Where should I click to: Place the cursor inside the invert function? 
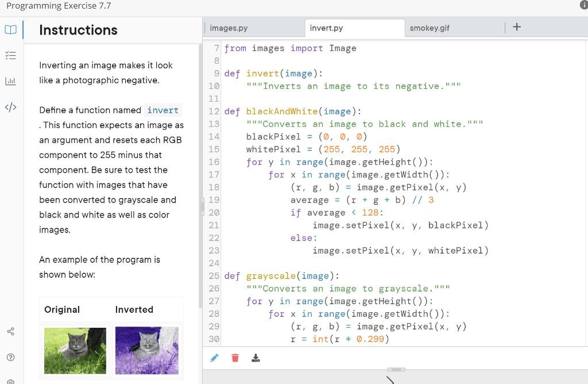pos(373,86)
